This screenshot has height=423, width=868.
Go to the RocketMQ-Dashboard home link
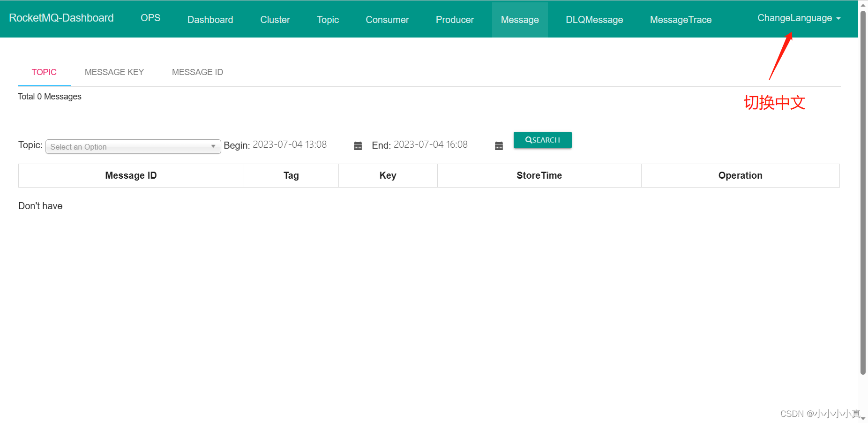(x=61, y=18)
